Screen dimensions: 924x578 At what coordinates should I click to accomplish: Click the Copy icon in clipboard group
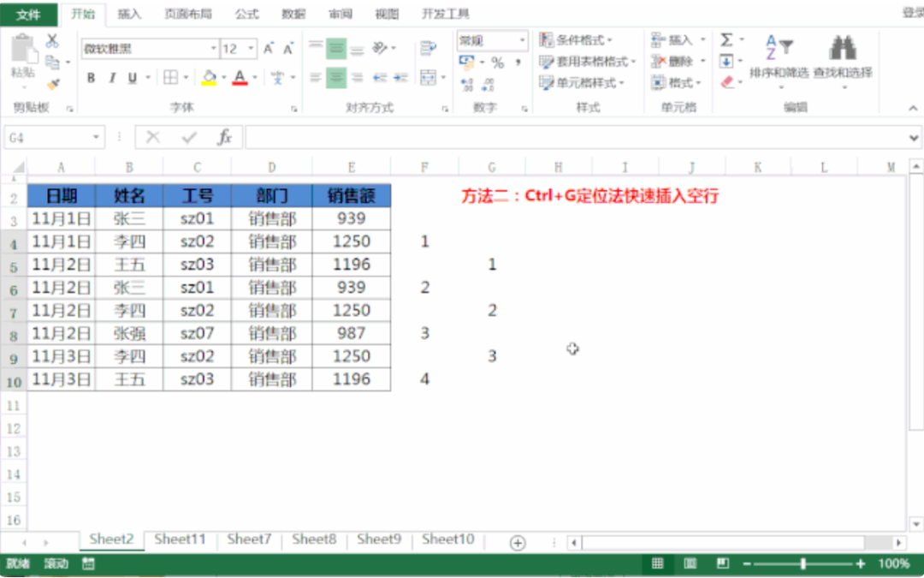click(x=52, y=62)
